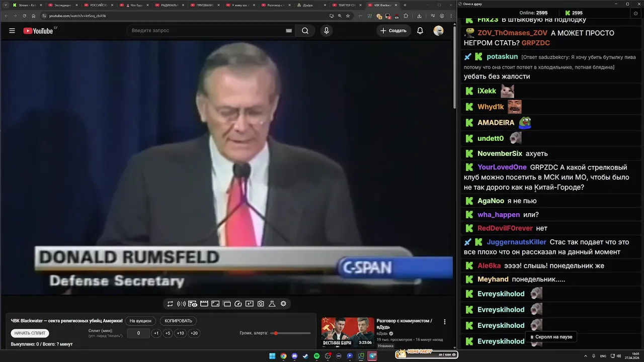Close the Экспедиция browser tab
Screen dimensions: 644x362
coord(77,5)
